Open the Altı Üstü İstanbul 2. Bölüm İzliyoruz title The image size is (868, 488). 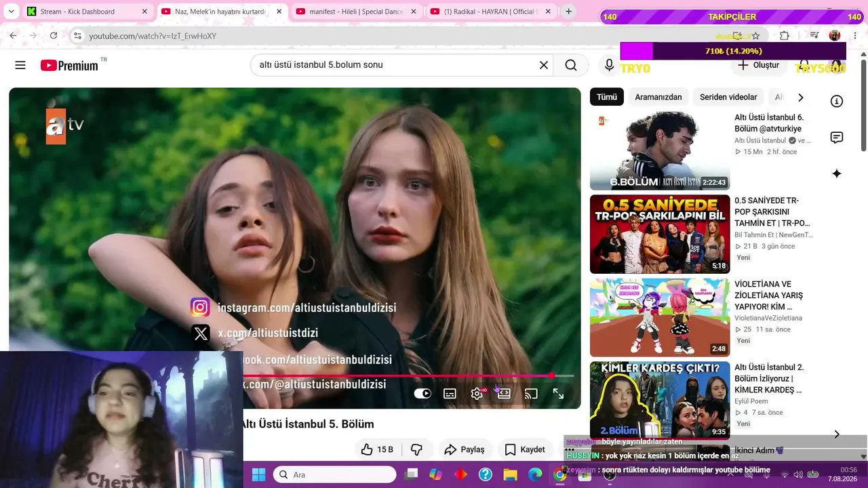pos(769,379)
